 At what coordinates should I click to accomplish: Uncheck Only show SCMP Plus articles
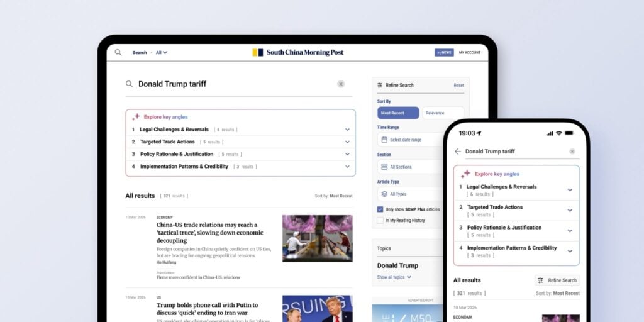380,209
